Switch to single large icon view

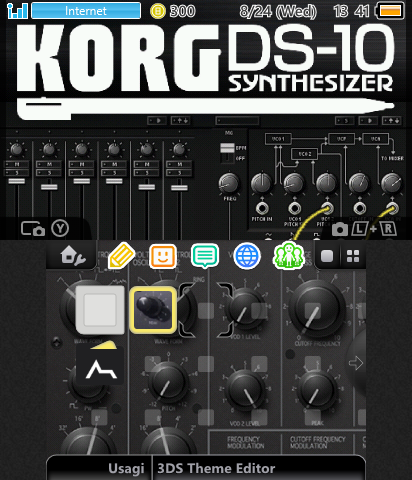327,256
